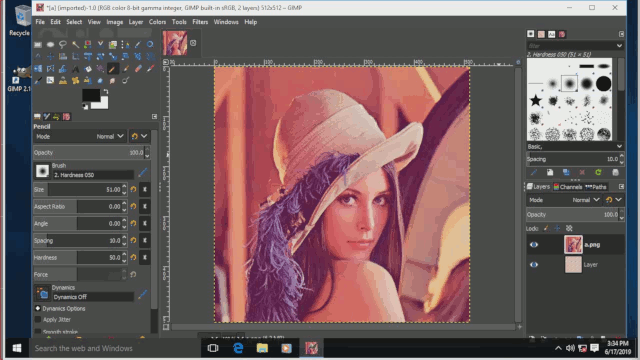640x360 pixels.
Task: Toggle Quick Mask at canvas bottom-left corner
Action: 166,327
